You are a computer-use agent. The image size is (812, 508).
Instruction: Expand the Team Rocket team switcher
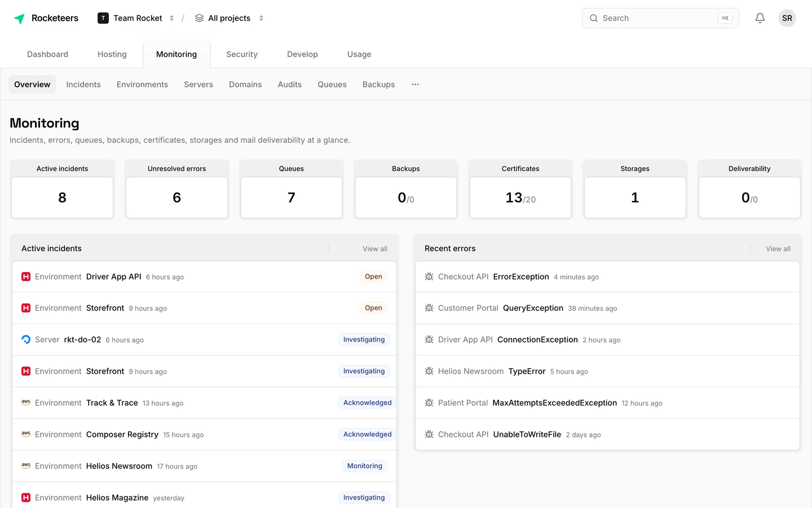171,18
